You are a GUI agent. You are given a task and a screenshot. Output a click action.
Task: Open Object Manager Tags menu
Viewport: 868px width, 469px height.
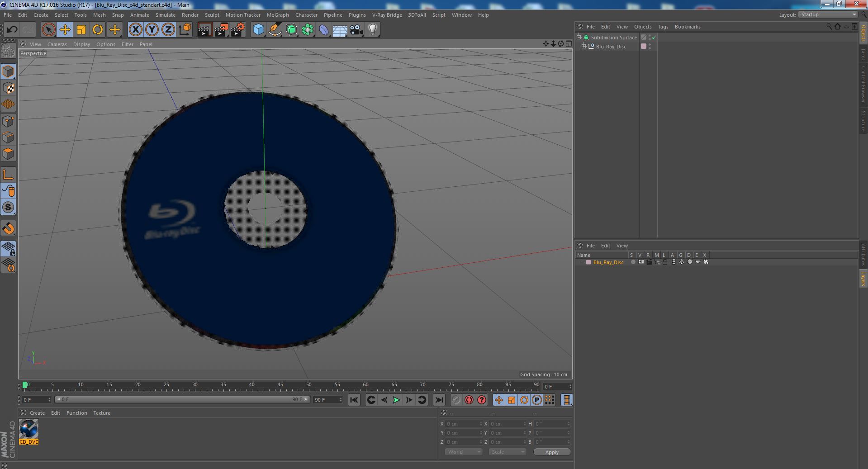[x=663, y=27]
